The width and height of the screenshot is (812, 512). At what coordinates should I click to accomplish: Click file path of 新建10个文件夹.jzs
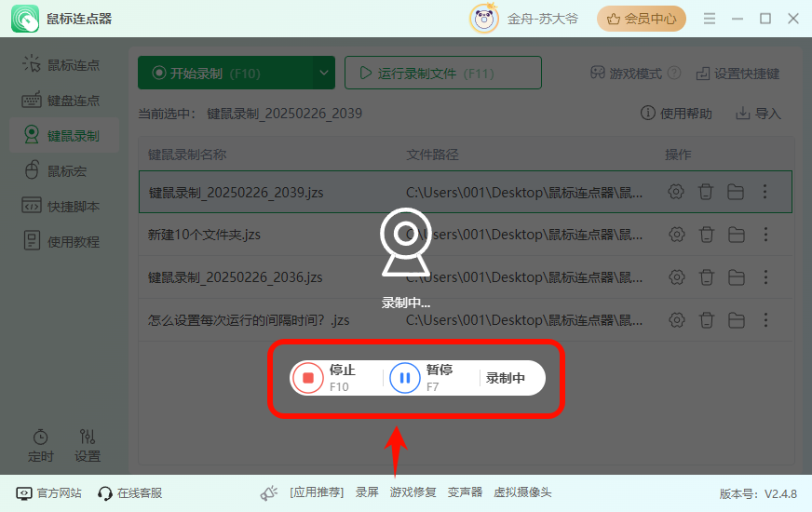[524, 235]
